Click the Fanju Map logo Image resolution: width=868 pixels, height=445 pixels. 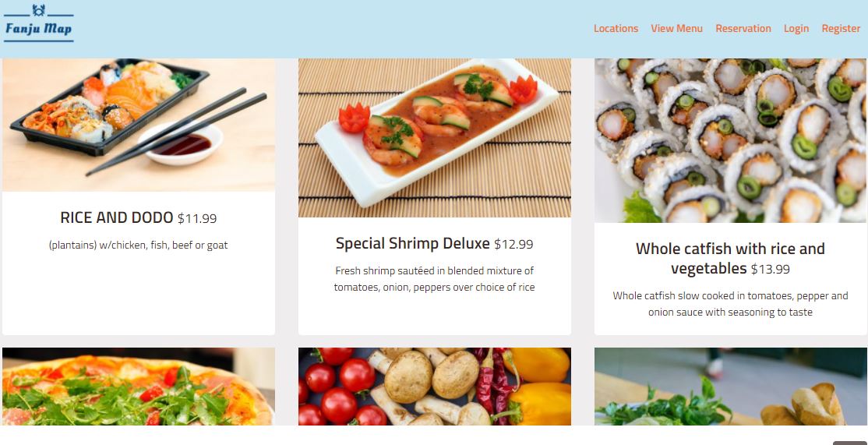click(x=38, y=23)
